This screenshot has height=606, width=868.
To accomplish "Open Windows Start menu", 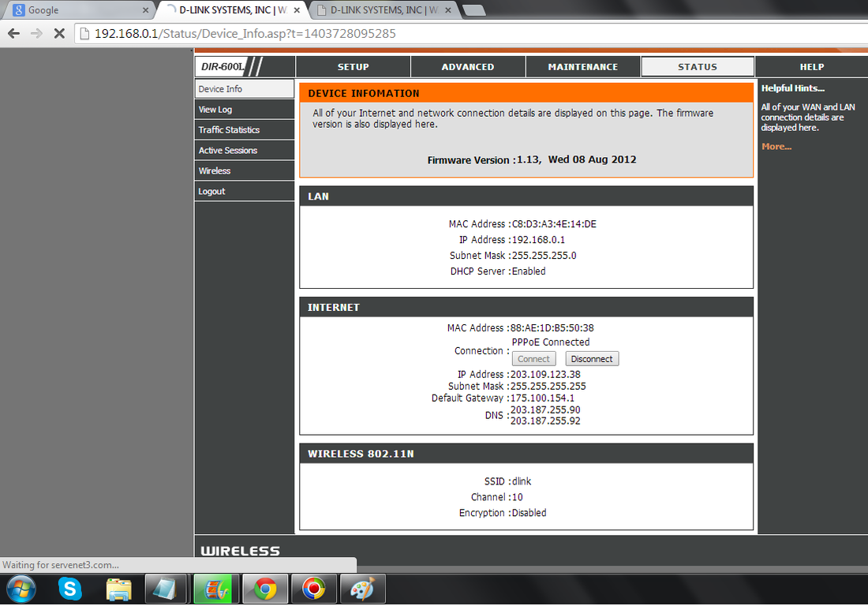I will pyautogui.click(x=21, y=589).
